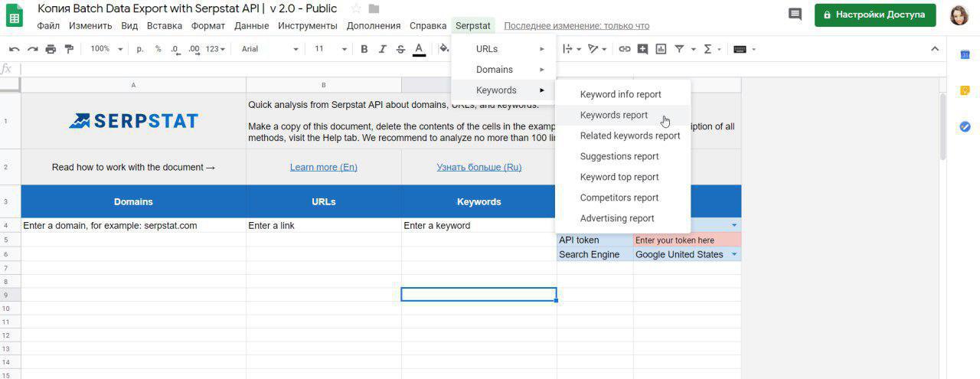Open the zoom 100% dropdown
Viewport: 980px width, 379px height.
point(106,49)
